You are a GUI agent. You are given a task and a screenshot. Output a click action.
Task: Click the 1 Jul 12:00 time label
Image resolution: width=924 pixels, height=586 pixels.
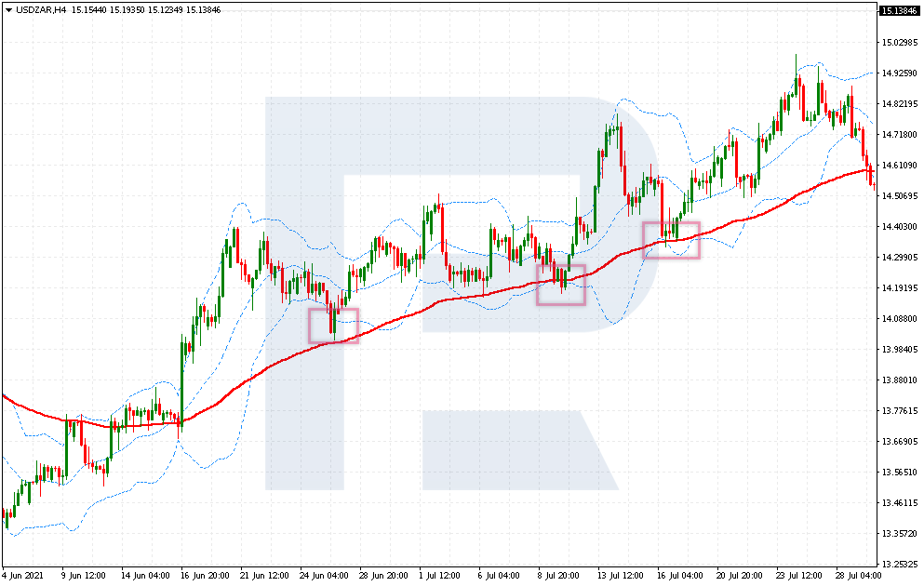tap(439, 576)
